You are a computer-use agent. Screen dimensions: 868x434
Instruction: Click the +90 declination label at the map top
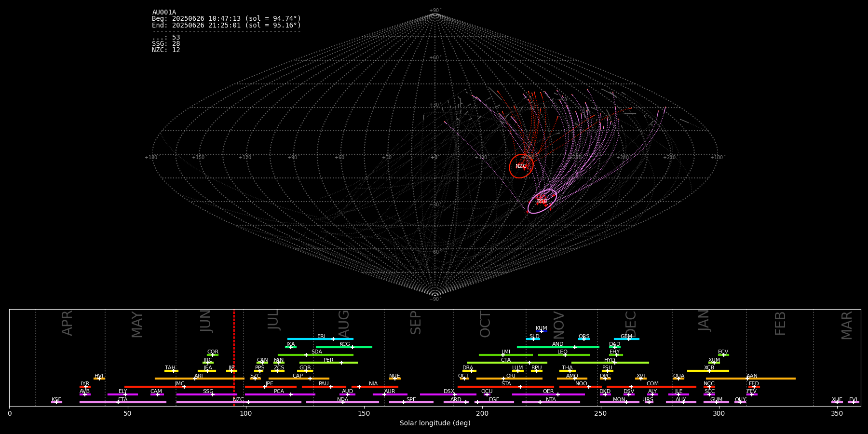[434, 11]
